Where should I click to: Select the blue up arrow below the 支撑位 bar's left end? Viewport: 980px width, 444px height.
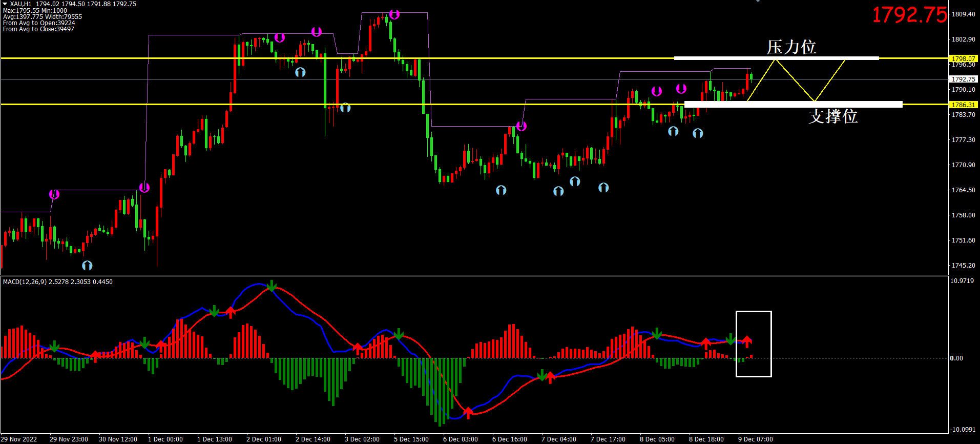tap(698, 133)
